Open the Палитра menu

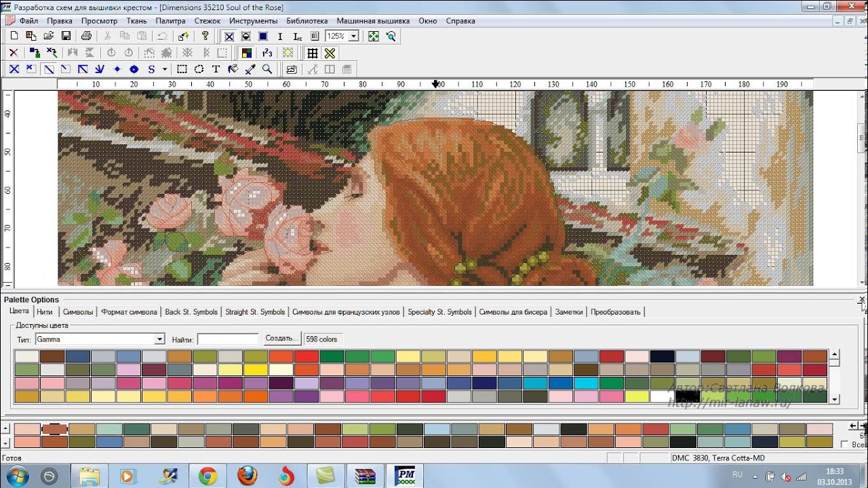point(170,21)
